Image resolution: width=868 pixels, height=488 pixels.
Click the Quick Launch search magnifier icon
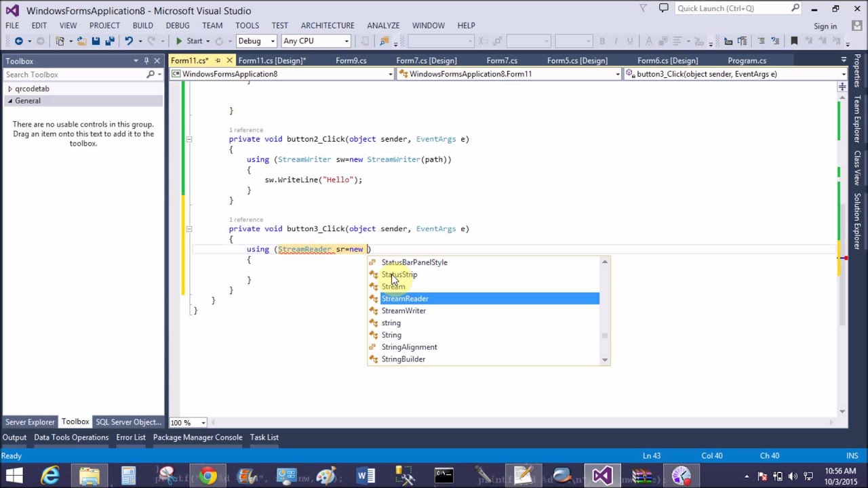pyautogui.click(x=795, y=8)
